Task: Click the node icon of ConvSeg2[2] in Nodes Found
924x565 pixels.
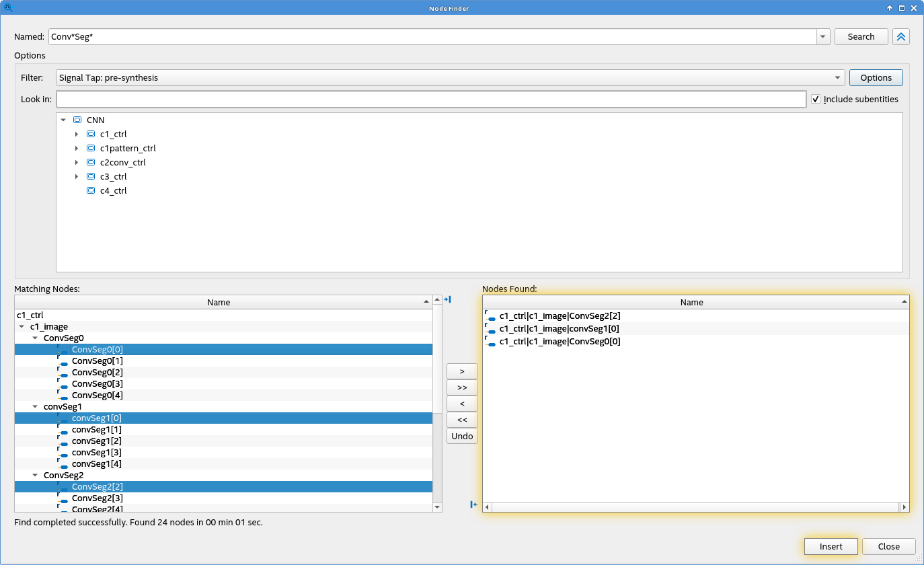Action: tap(490, 316)
